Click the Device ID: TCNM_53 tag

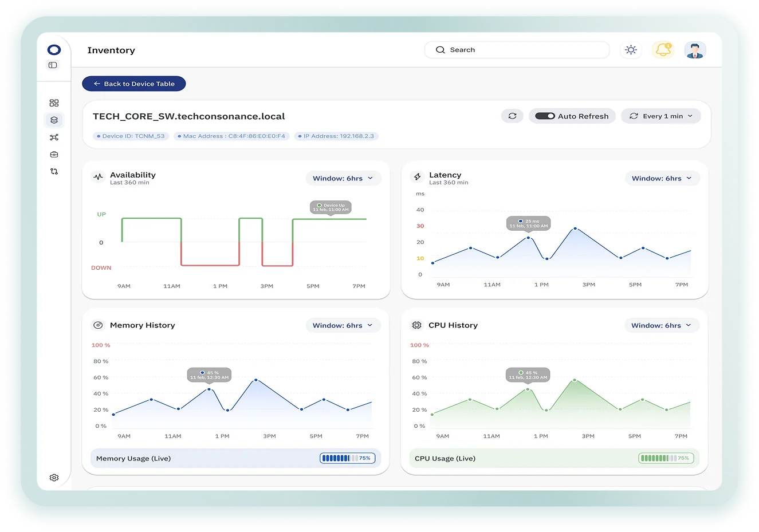point(131,136)
